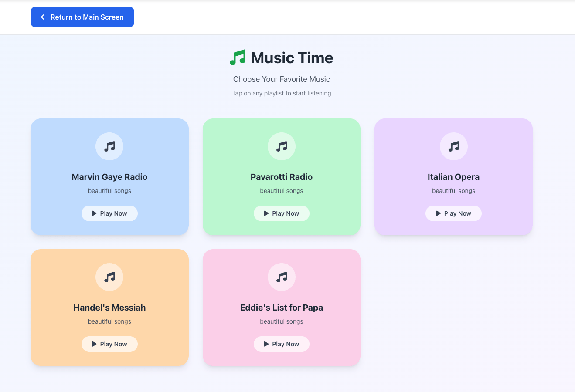Click the Italian Opera music note icon
Viewport: 575px width, 392px height.
pyautogui.click(x=453, y=146)
